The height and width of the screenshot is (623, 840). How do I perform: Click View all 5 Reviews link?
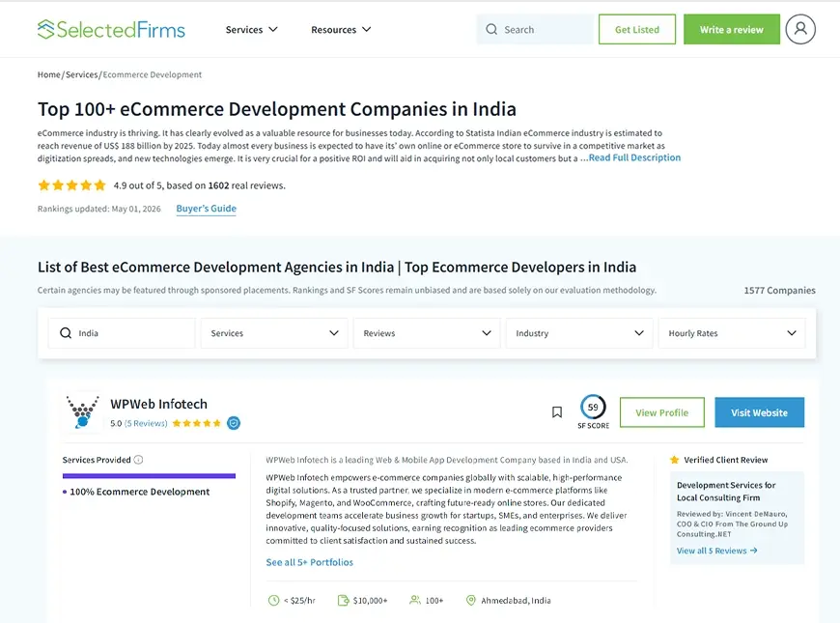[x=716, y=551]
